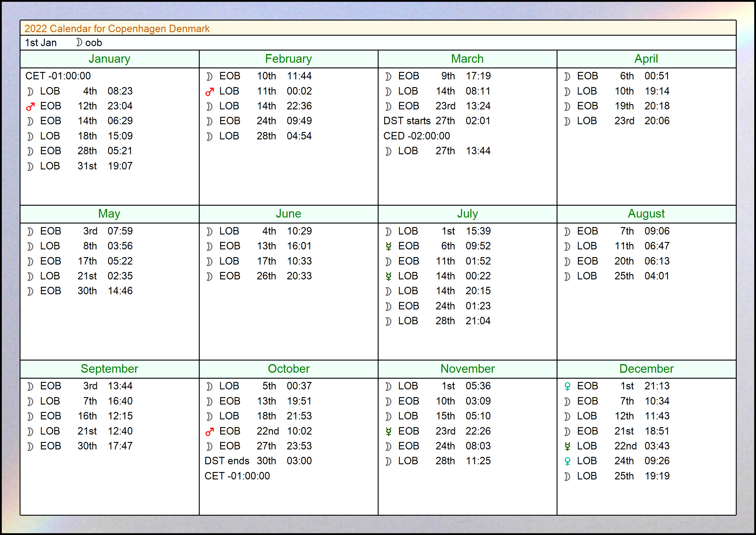This screenshot has height=535, width=756.
Task: Select the Moon icon on April 6th EOB
Action: pos(567,76)
